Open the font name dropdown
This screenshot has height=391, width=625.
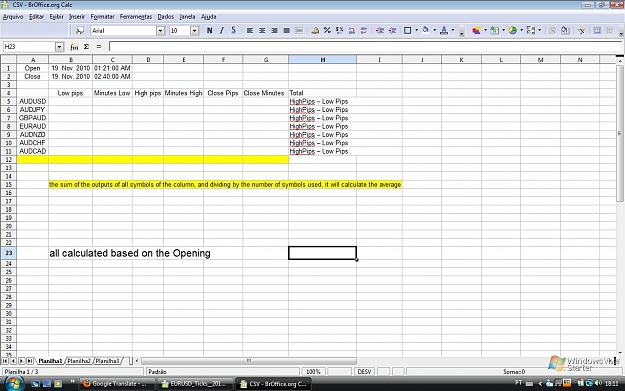coord(160,31)
